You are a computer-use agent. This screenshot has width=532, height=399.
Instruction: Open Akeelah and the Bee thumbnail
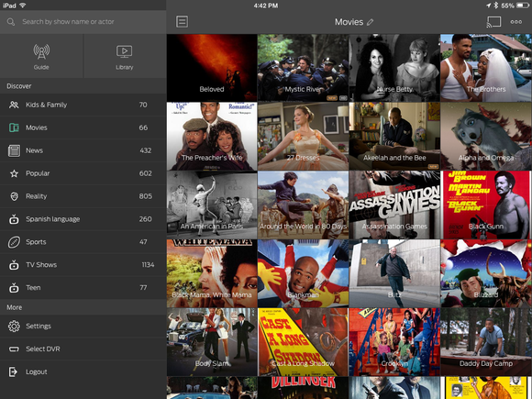pyautogui.click(x=394, y=136)
